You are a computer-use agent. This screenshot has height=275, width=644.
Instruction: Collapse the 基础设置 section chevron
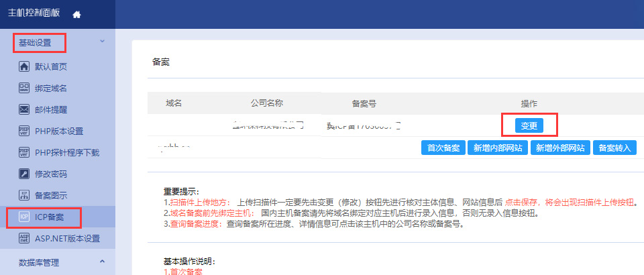point(102,42)
